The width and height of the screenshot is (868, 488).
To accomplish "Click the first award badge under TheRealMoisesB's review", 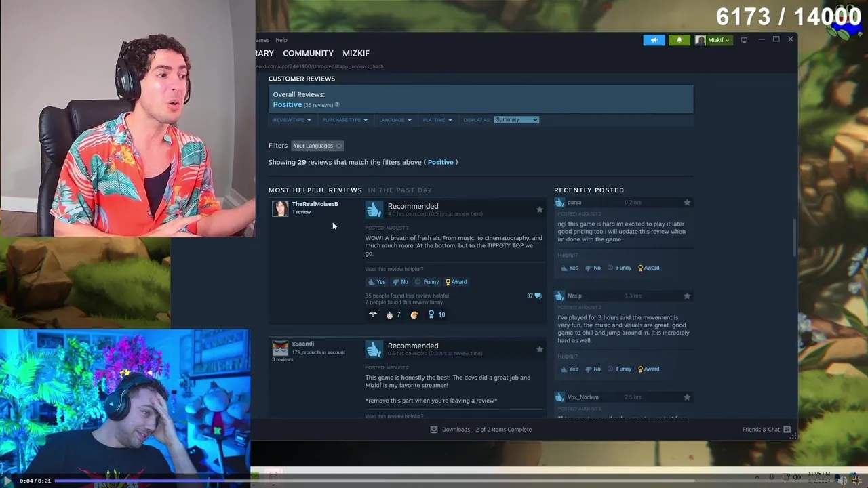I will pyautogui.click(x=372, y=314).
